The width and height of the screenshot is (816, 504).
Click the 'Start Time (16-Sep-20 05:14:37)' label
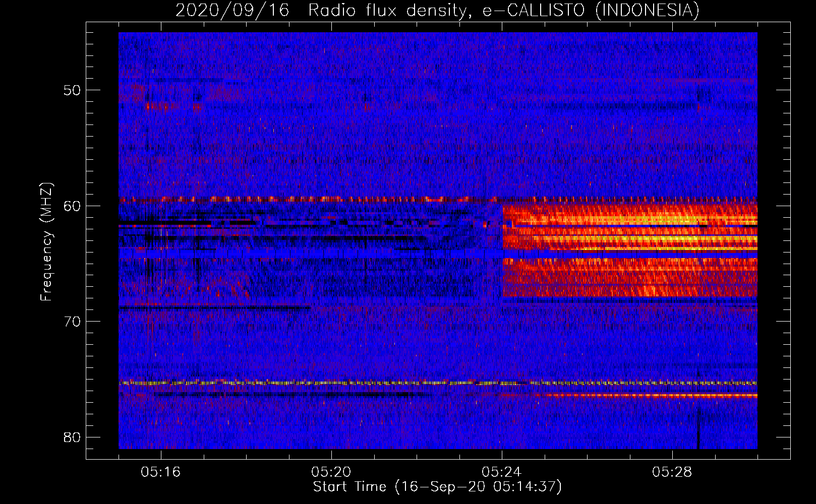click(437, 487)
